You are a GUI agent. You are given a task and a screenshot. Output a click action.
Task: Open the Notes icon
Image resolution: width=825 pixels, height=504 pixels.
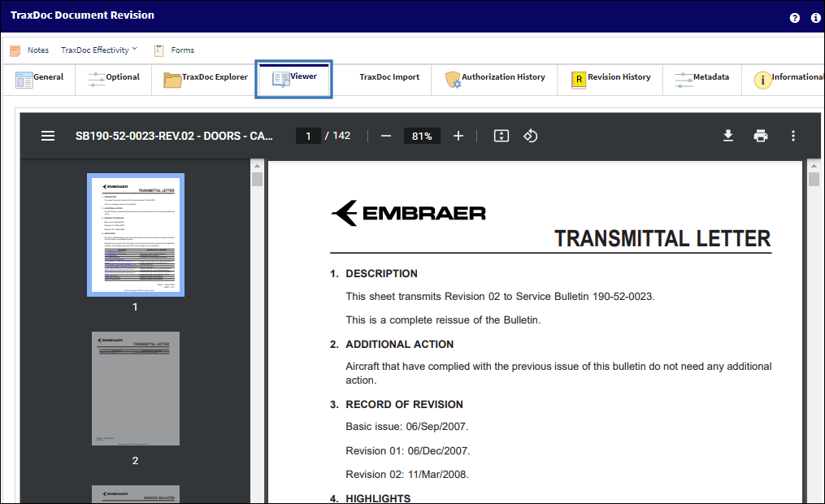15,50
